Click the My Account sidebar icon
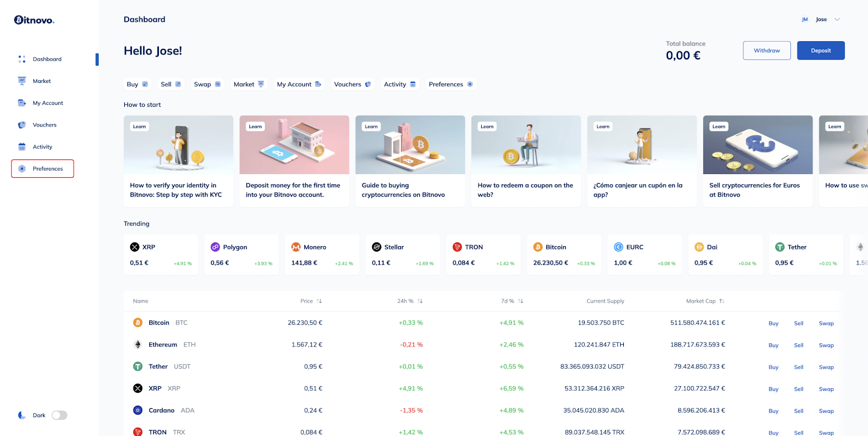This screenshot has width=868, height=436. coord(22,103)
